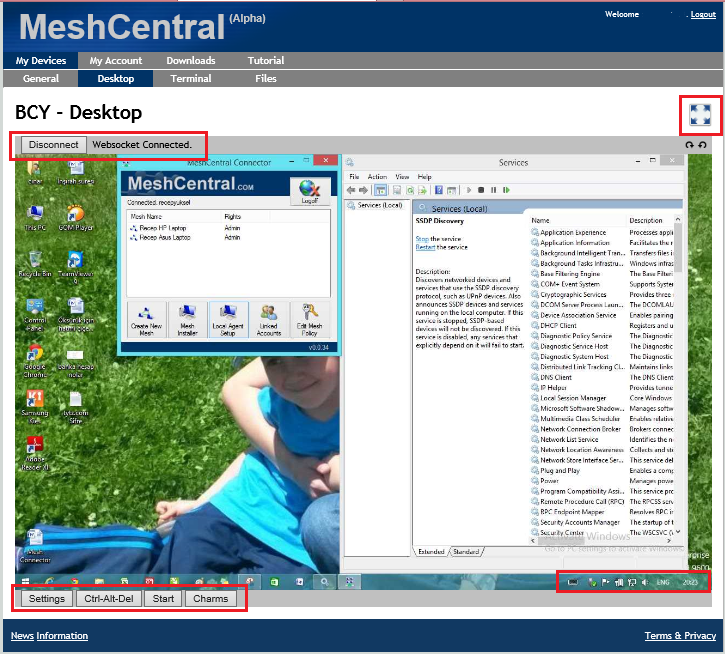Click the Start button below the desktop
Viewport: 725px width, 654px height.
(x=163, y=598)
